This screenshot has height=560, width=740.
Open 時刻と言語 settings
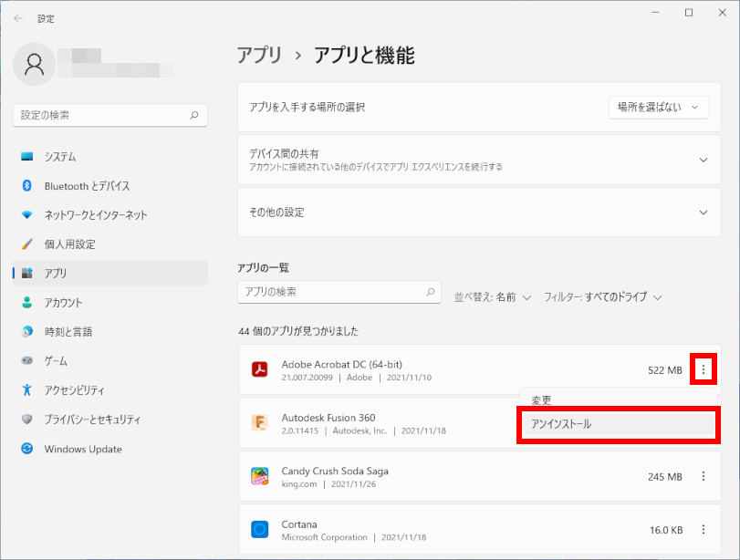[68, 332]
